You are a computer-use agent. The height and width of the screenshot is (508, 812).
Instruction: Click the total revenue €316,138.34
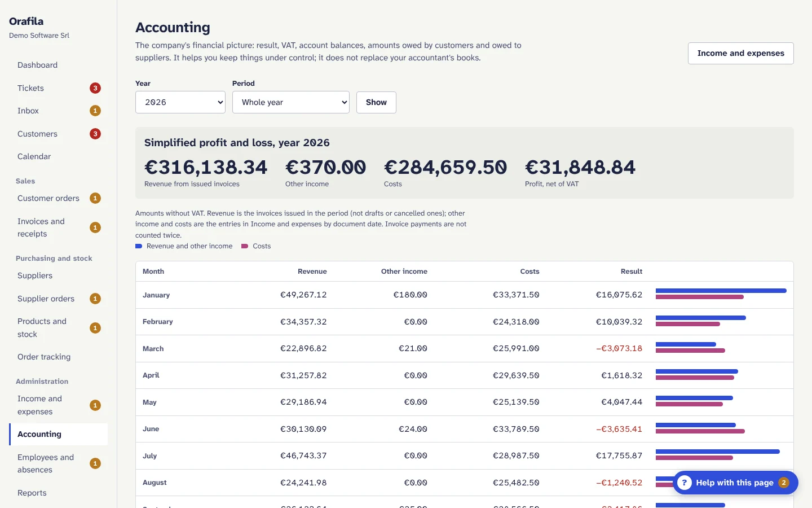click(206, 167)
